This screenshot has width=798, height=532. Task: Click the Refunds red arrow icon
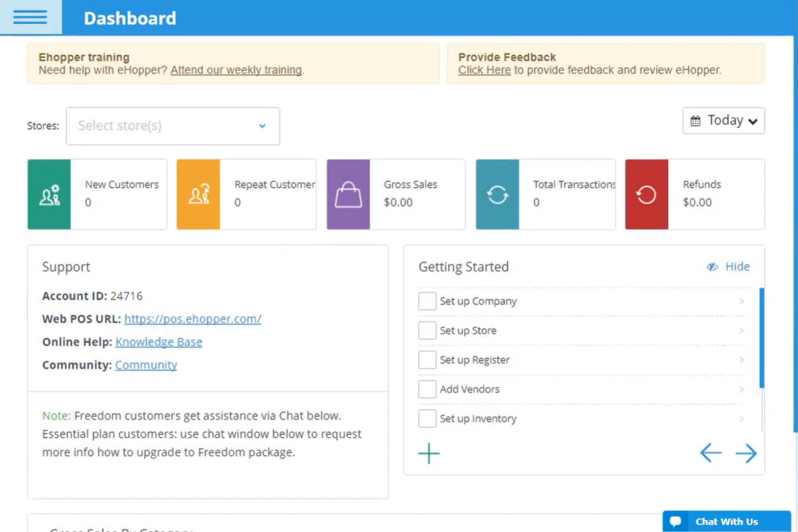pyautogui.click(x=646, y=194)
